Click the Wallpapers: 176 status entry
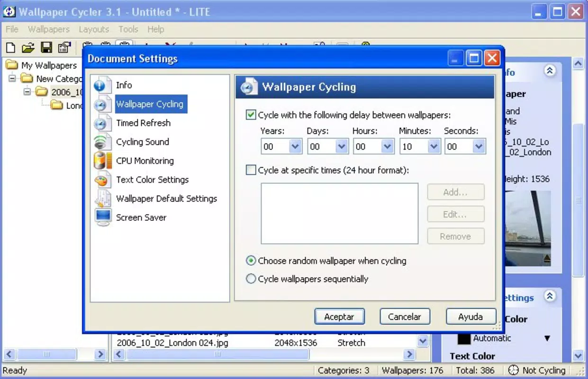The image size is (588, 379). pos(412,370)
